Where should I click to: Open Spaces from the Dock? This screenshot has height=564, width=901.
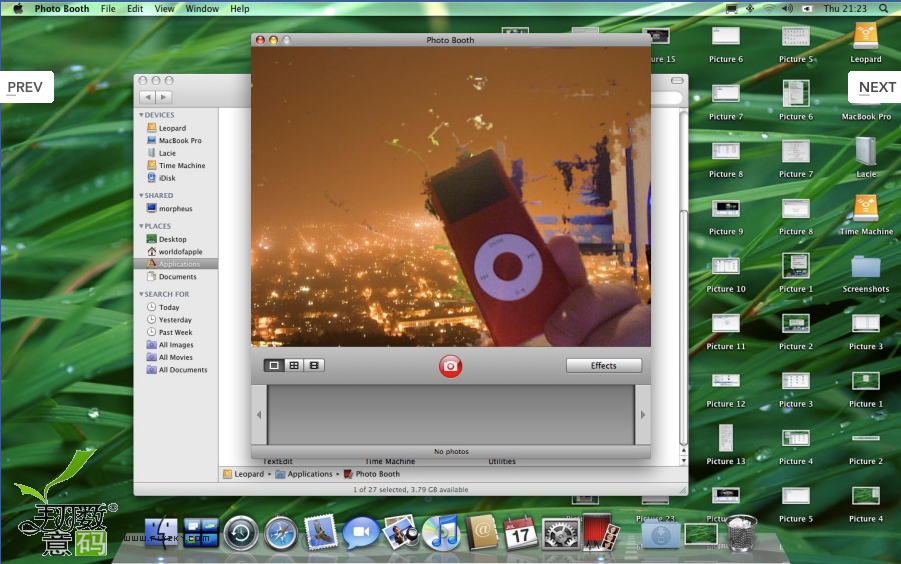201,533
